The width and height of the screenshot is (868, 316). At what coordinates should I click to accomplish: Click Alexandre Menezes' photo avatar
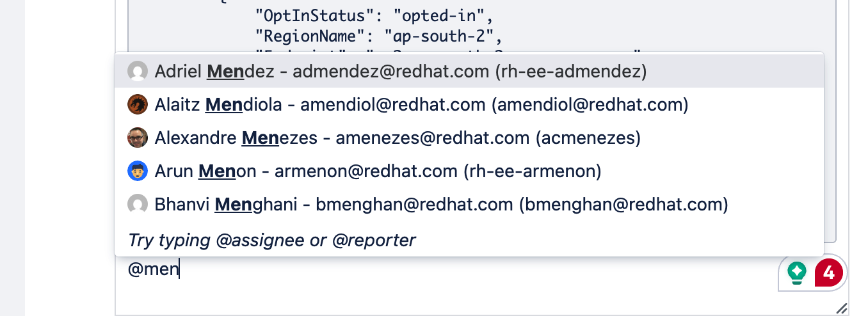(x=138, y=138)
